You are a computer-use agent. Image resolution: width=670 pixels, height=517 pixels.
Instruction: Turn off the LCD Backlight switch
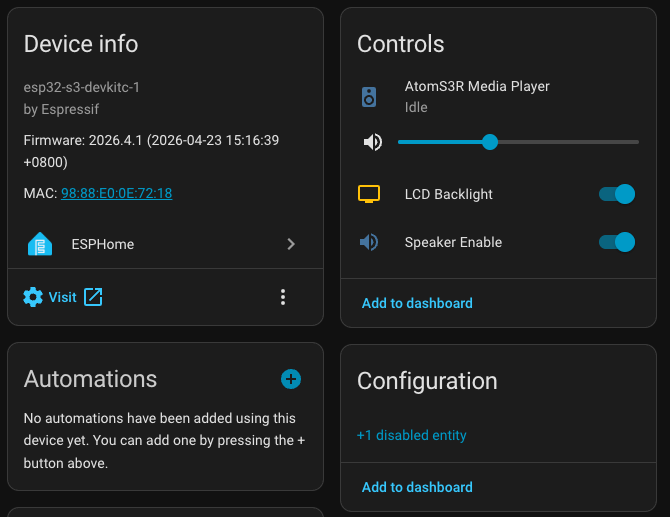[617, 194]
